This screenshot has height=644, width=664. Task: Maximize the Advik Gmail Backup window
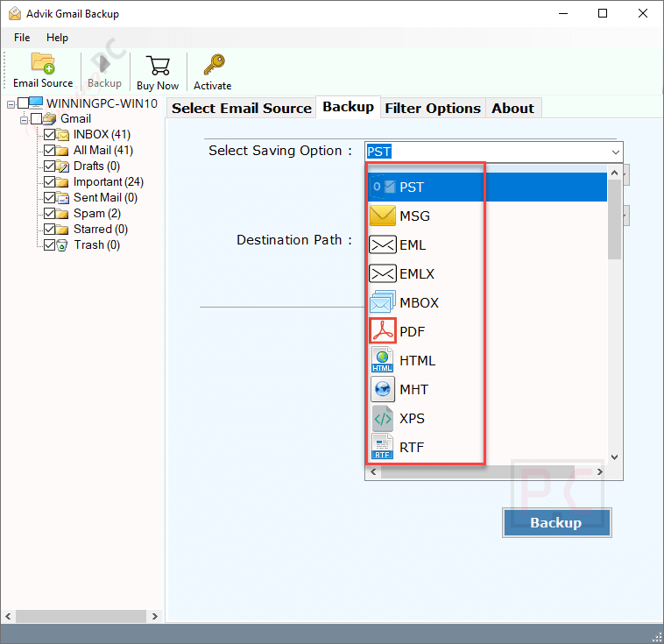602,13
